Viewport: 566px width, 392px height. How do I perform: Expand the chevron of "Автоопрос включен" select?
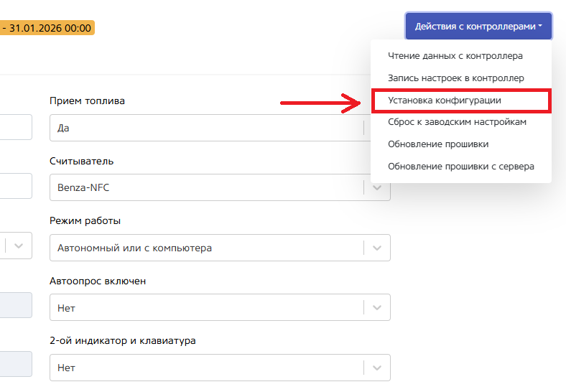[x=377, y=307]
